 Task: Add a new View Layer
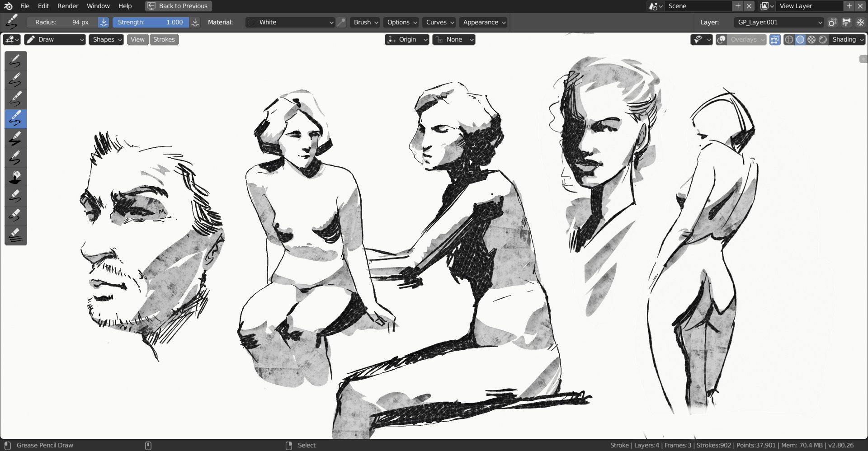tap(849, 6)
